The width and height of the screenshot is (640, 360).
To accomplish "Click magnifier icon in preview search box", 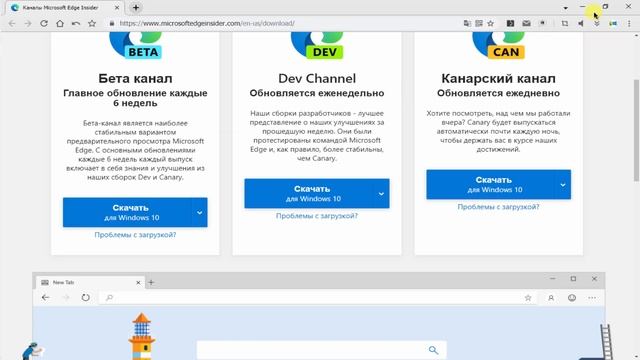I will click(x=433, y=350).
